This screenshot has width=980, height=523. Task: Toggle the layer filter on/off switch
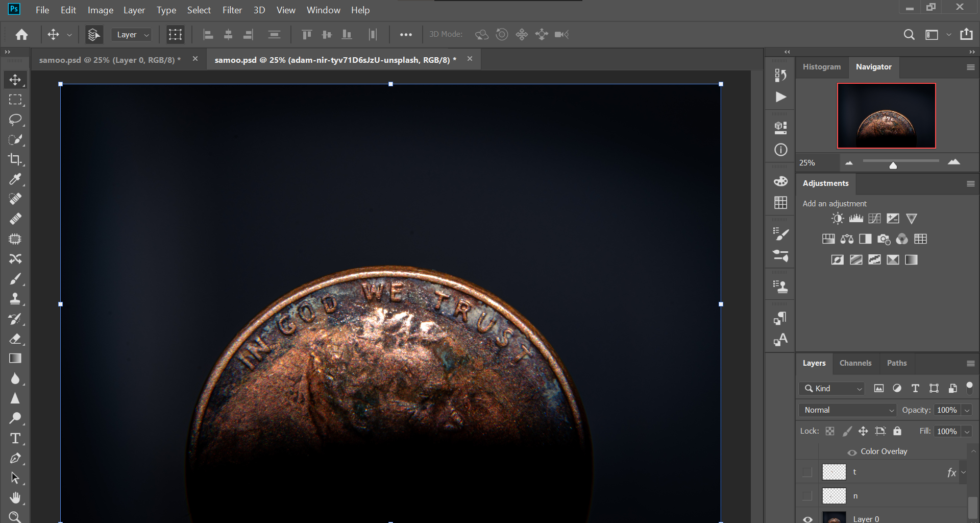pos(969,388)
